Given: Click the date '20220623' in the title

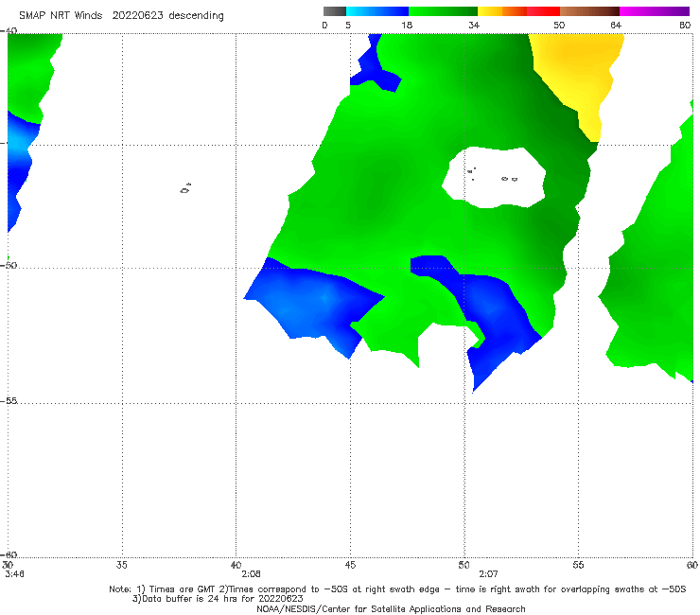Looking at the screenshot, I should [137, 15].
